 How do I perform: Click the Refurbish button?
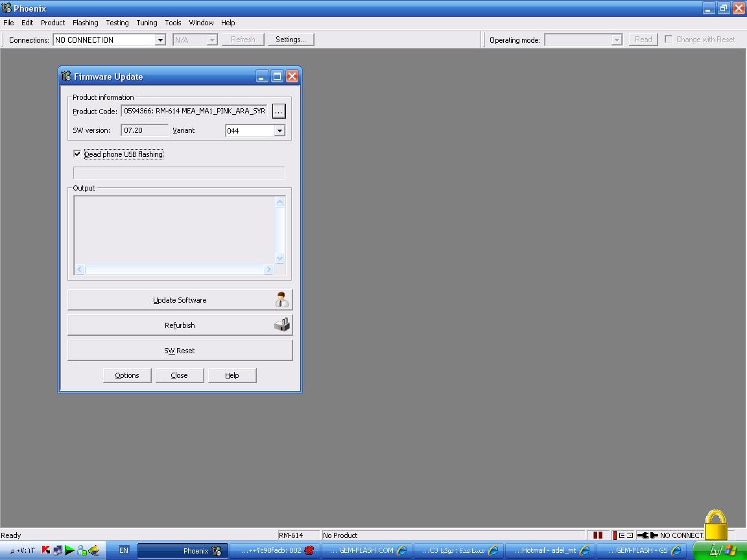pyautogui.click(x=180, y=325)
